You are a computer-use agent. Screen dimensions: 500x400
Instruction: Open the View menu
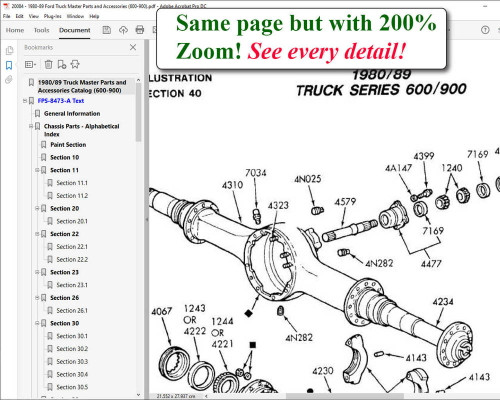click(34, 16)
